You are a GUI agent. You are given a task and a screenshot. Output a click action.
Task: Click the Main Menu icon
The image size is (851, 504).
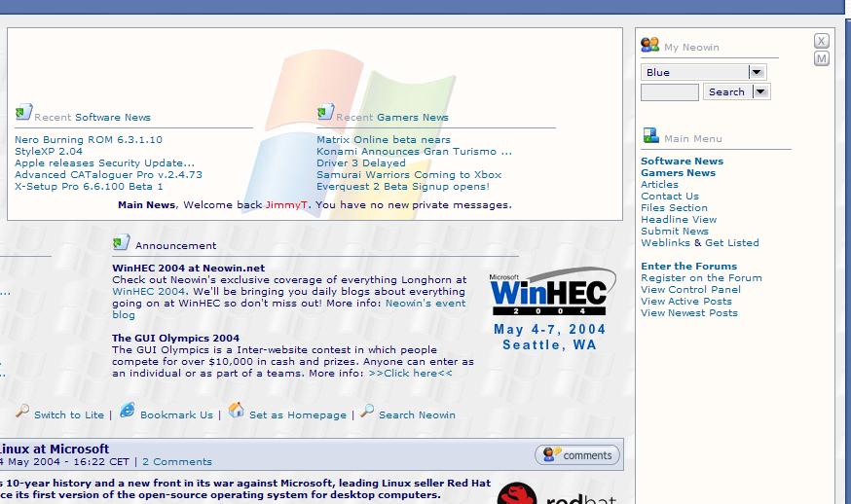click(x=650, y=135)
